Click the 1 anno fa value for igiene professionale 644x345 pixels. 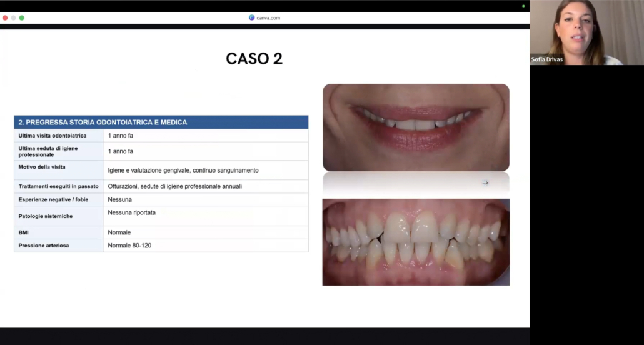tap(120, 151)
